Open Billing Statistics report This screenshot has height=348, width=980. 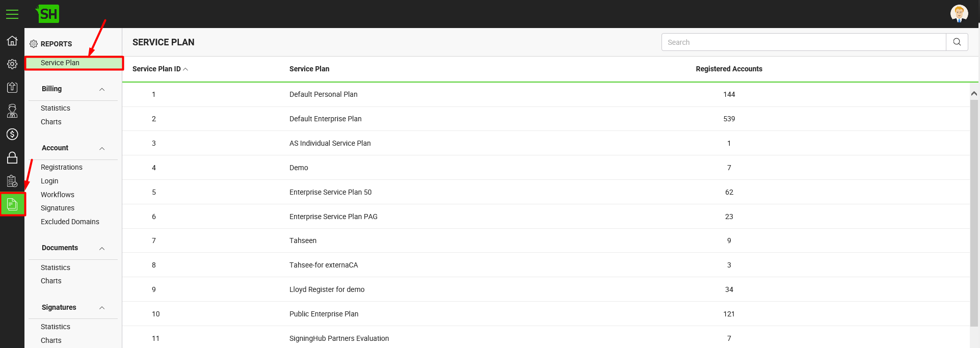tap(56, 108)
